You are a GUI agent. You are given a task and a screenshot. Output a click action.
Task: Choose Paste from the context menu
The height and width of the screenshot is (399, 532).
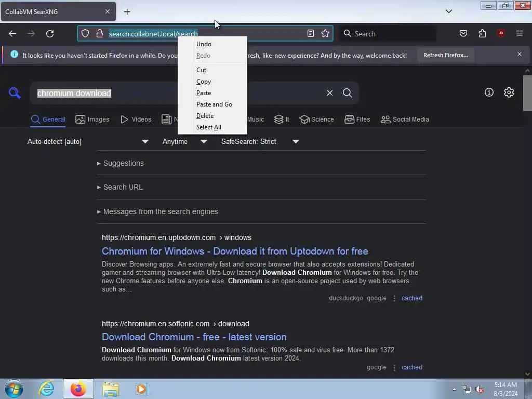(x=212, y=93)
